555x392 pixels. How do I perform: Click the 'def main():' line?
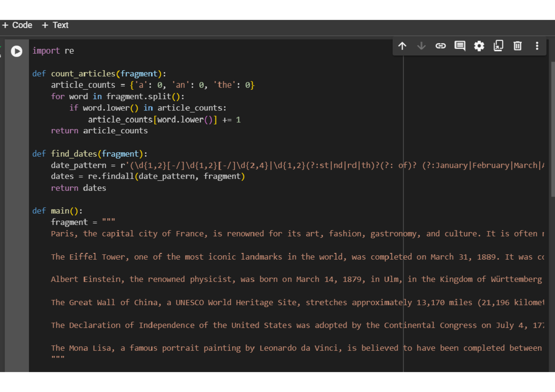[57, 211]
